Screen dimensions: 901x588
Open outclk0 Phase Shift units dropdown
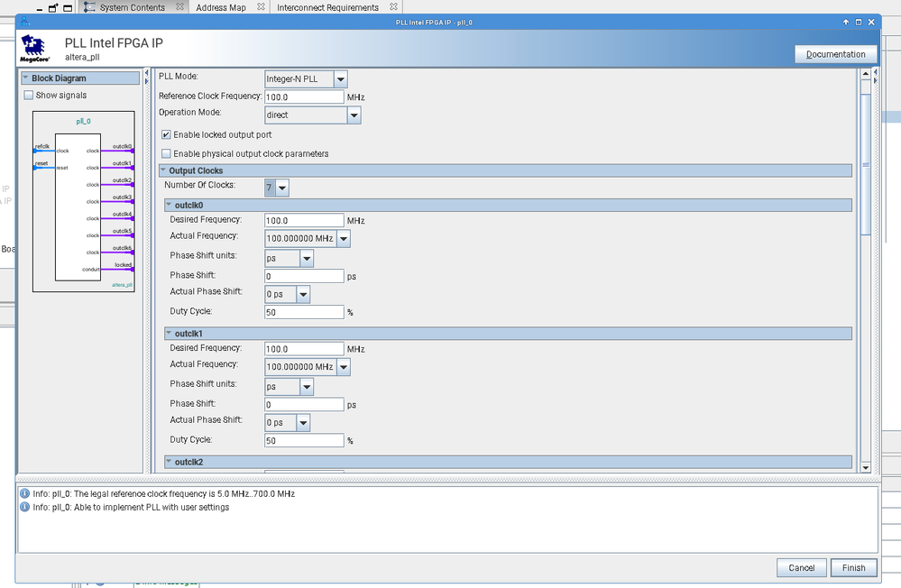click(x=307, y=259)
